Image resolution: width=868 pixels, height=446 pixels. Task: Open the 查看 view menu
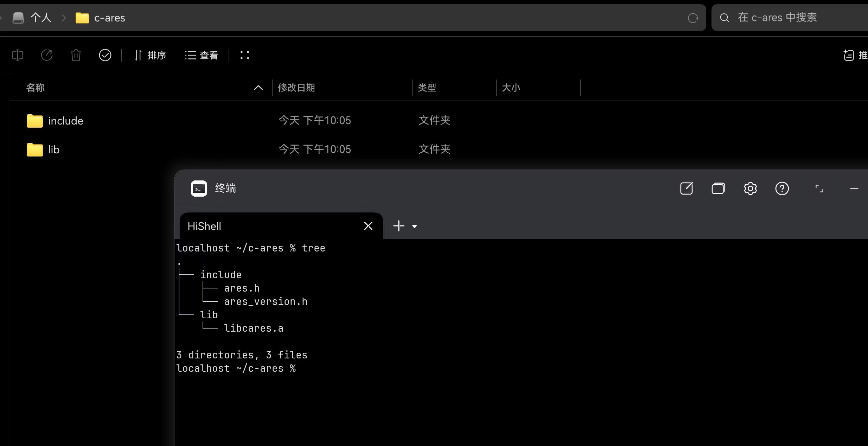[202, 55]
